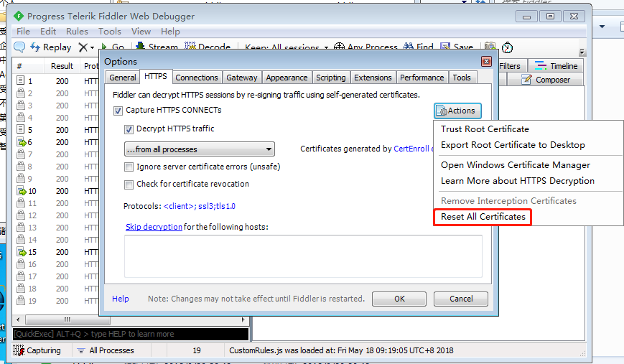Select session row 1 icon
The image size is (624, 364).
pos(21,80)
